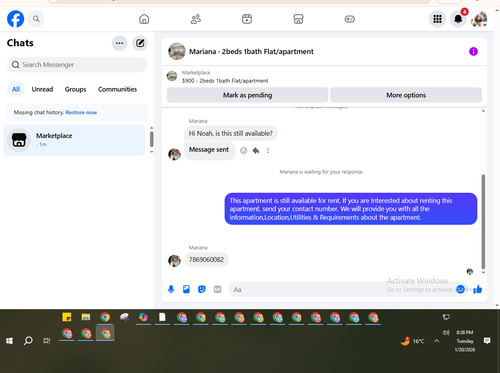Viewport: 500px width, 373px height.
Task: Select the Groups filter tab
Action: coord(75,89)
